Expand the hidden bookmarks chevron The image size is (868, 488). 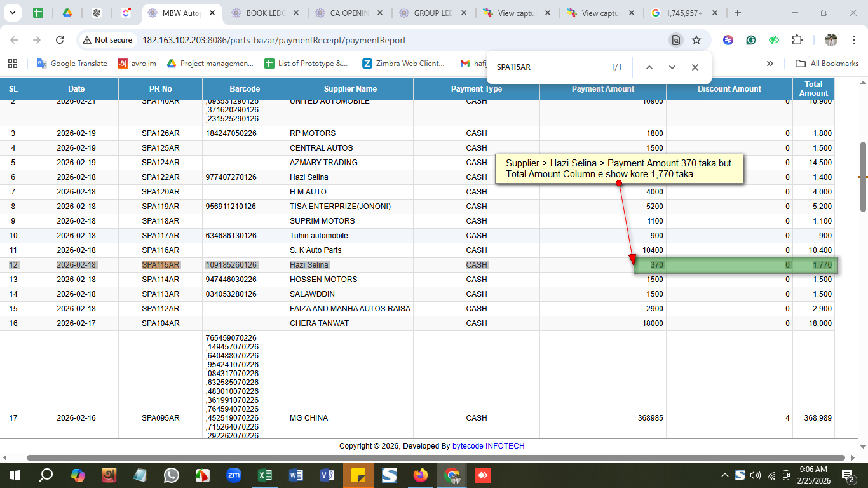pos(770,64)
